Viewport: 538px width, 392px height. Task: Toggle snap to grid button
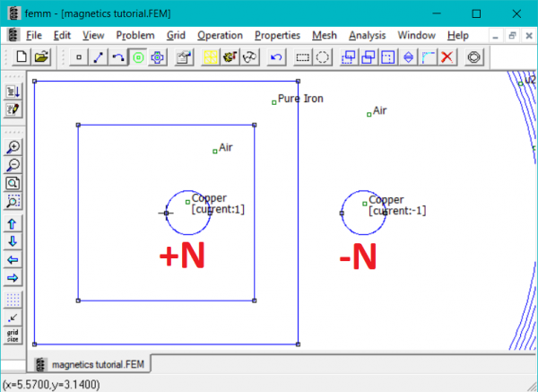coord(13,318)
